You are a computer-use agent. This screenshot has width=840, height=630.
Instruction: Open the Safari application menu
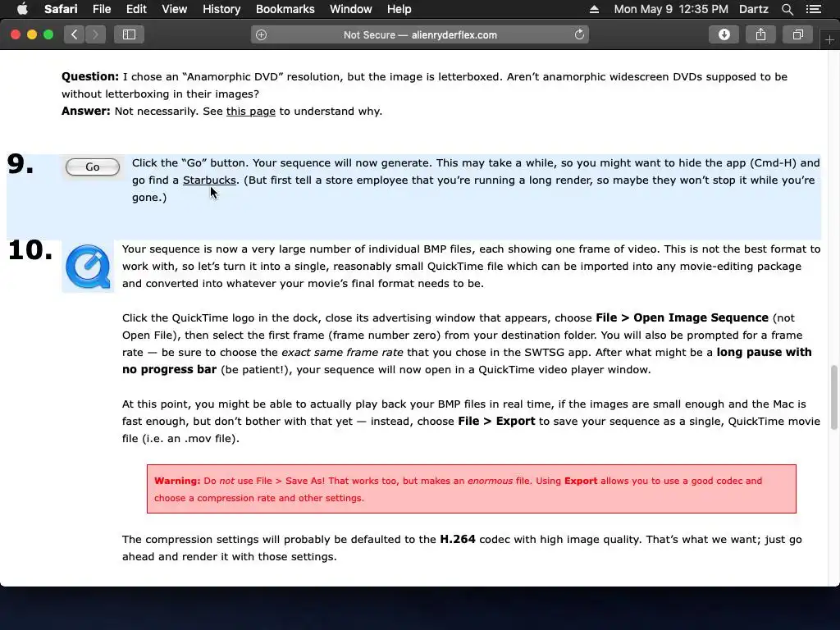pos(61,9)
